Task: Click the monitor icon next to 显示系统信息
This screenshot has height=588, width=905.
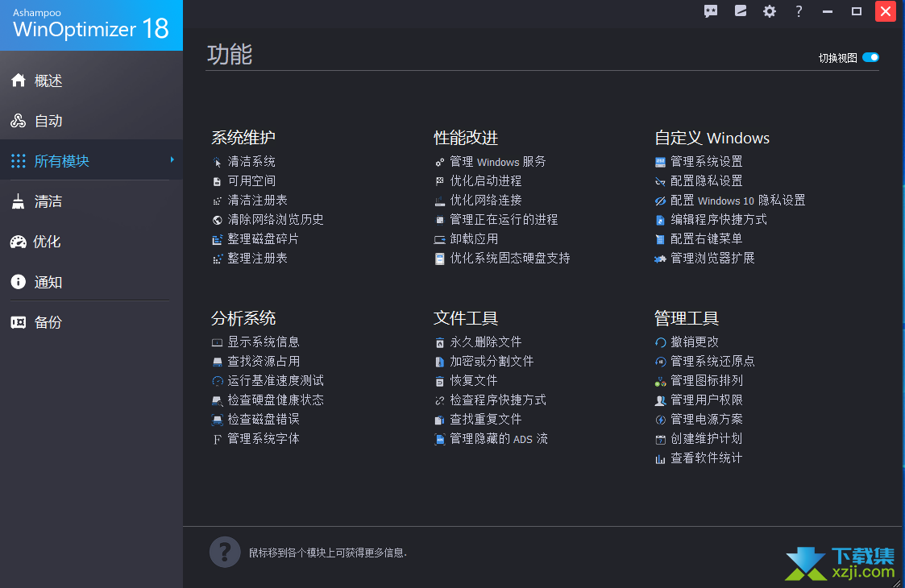Action: pyautogui.click(x=217, y=343)
